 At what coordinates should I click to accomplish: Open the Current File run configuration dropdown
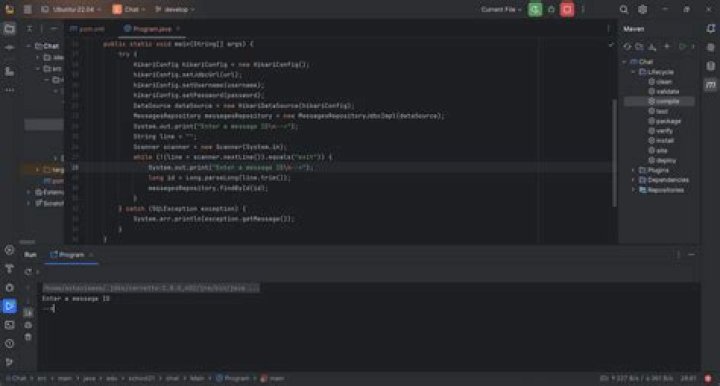[x=501, y=9]
